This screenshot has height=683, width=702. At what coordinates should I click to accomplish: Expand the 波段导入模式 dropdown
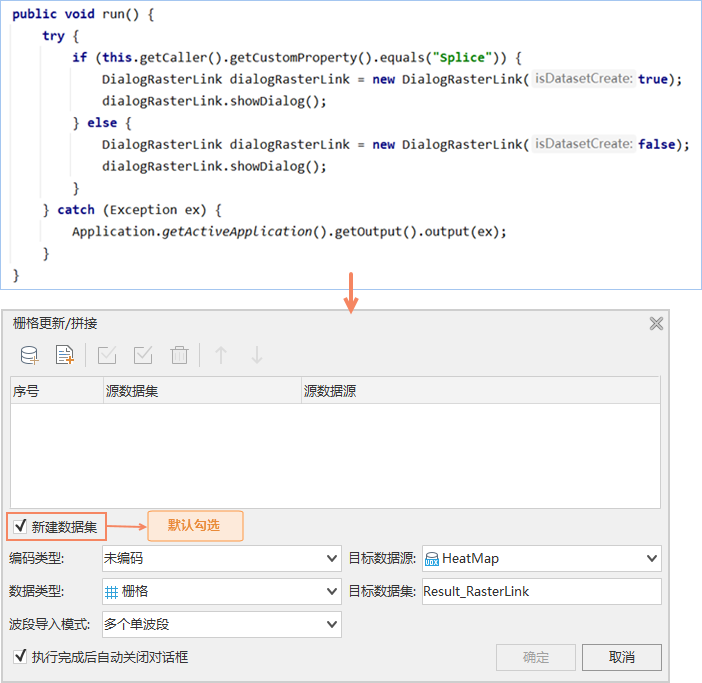click(x=221, y=624)
